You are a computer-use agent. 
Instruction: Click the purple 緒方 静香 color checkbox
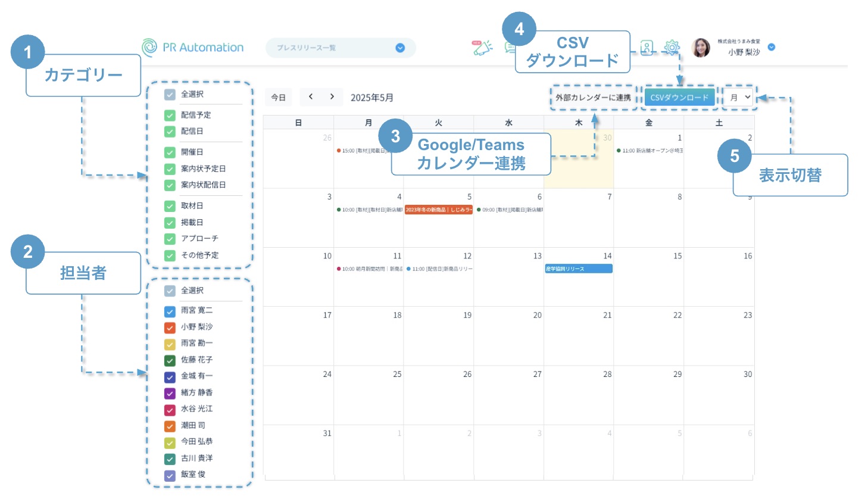(x=170, y=393)
